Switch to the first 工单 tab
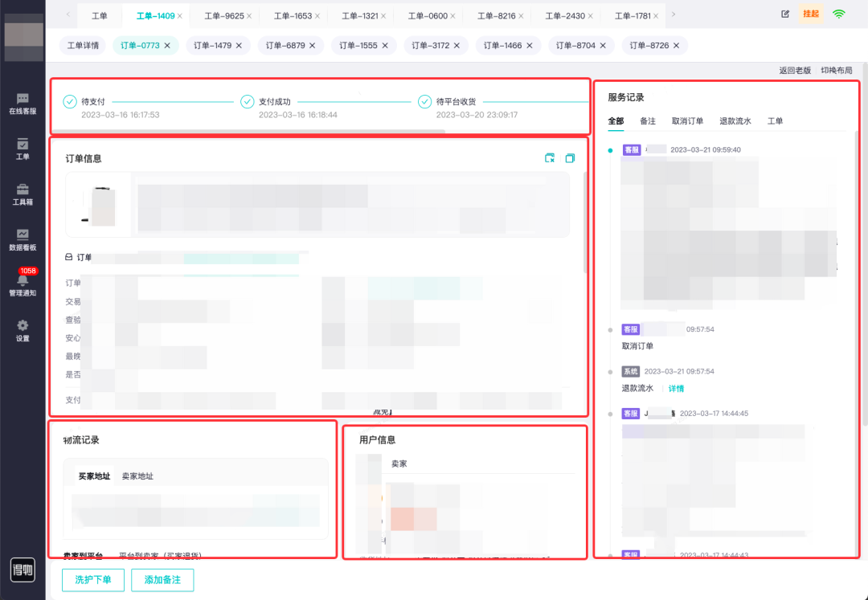 click(100, 16)
